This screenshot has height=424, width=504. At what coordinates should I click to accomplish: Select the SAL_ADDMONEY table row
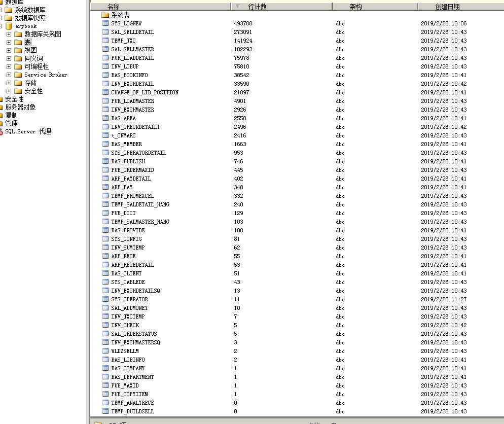point(129,308)
